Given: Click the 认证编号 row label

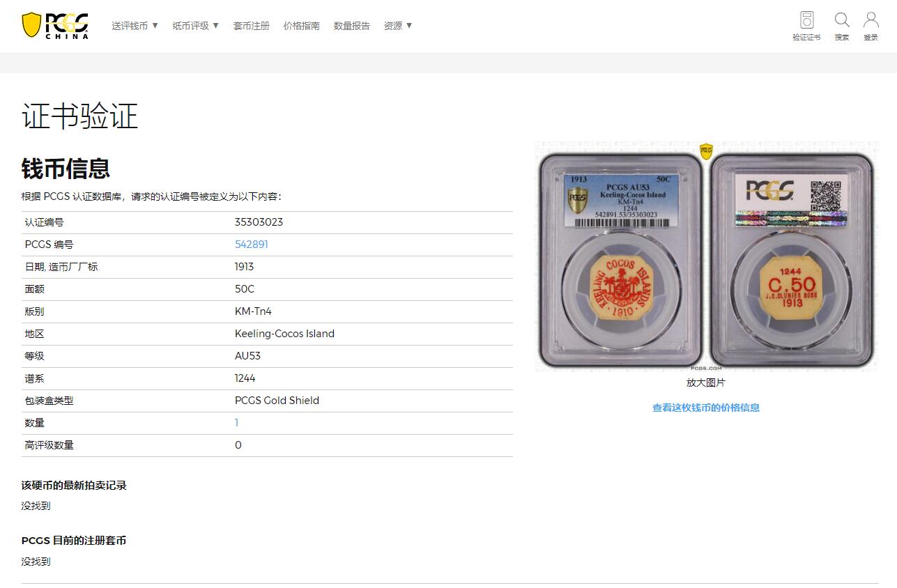Looking at the screenshot, I should click(x=44, y=222).
